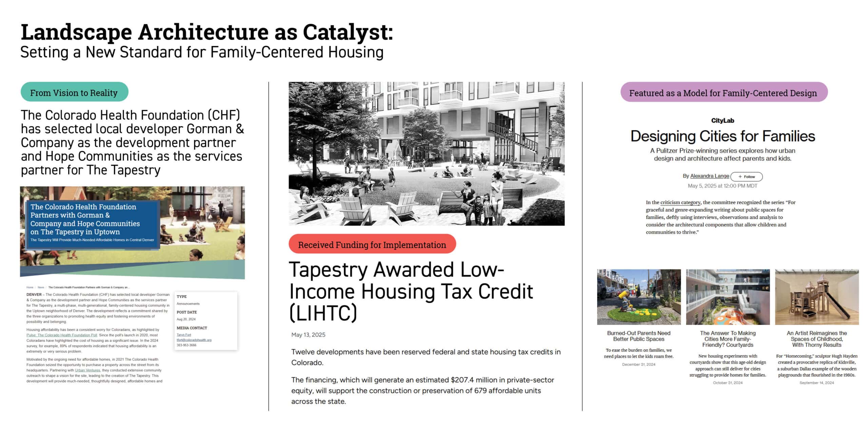Screen dimensions: 868x423
Task: Click the black-and-white courtyard rendering image
Action: coord(426,153)
